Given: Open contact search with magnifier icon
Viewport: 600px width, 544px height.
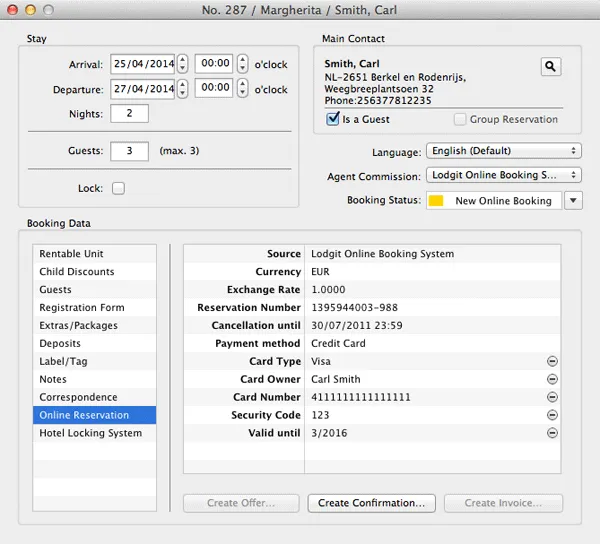Looking at the screenshot, I should (551, 67).
